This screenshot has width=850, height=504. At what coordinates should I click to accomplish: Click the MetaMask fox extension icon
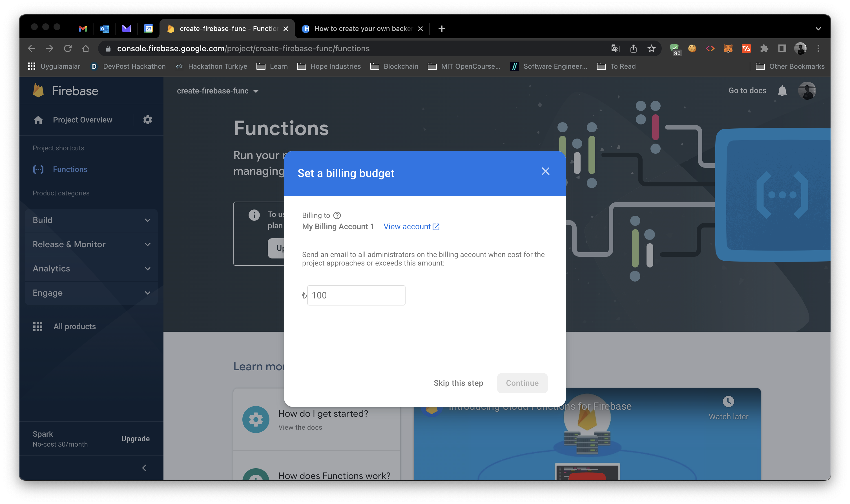(728, 48)
